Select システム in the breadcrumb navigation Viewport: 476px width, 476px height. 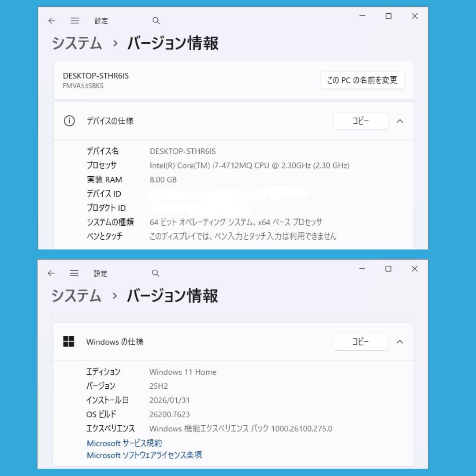[76, 44]
